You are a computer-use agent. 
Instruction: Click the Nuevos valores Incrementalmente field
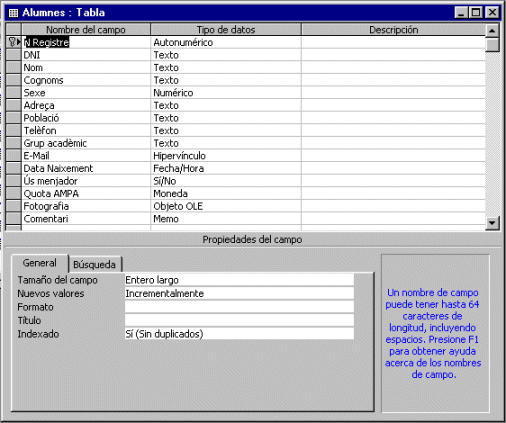point(239,293)
